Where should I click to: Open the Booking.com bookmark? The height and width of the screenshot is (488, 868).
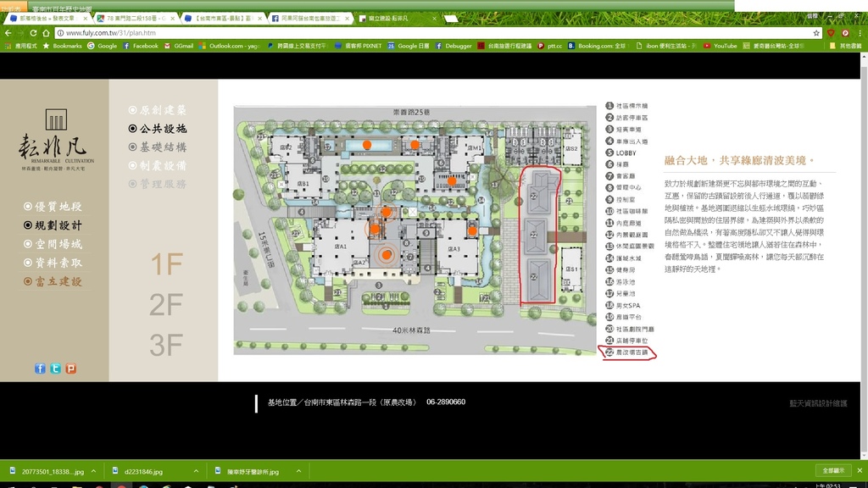pos(597,46)
